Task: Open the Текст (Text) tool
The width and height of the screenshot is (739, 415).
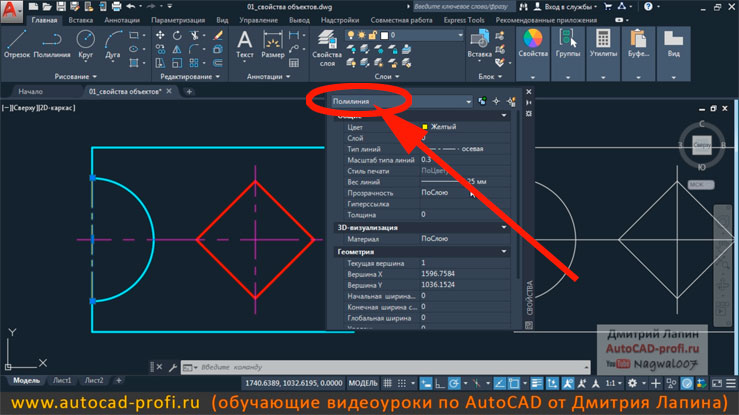Action: click(x=245, y=44)
